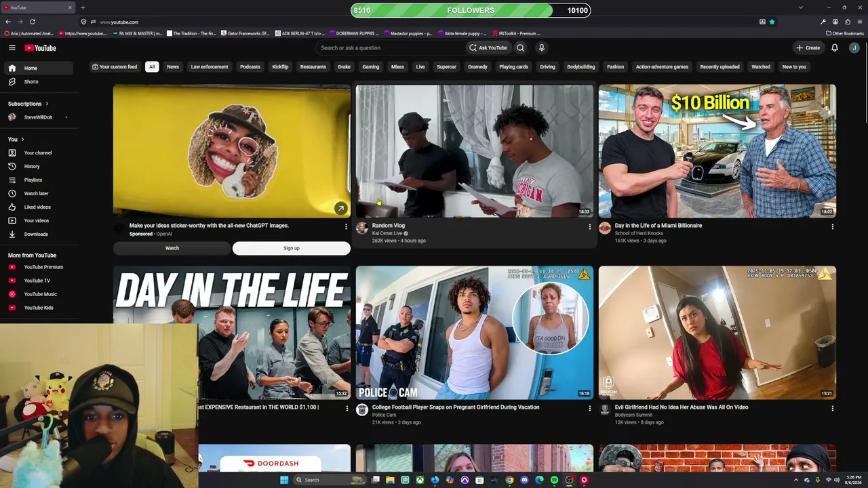Open more options for Evil Girlfriend video

pyautogui.click(x=832, y=409)
